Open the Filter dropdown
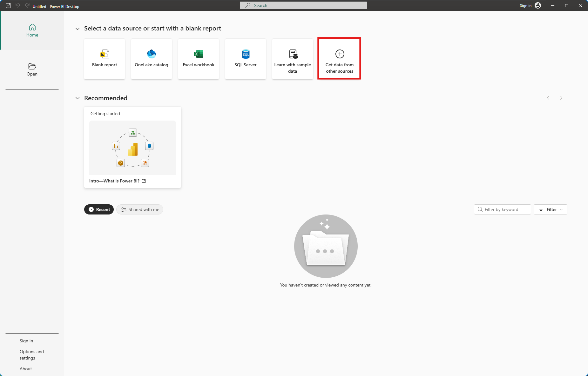 [x=551, y=209]
